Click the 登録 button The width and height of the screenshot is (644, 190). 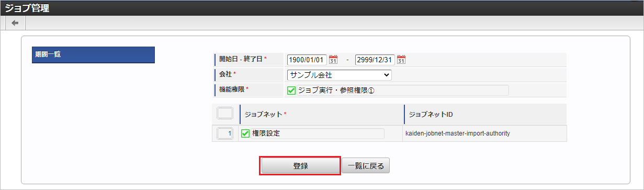pyautogui.click(x=300, y=166)
